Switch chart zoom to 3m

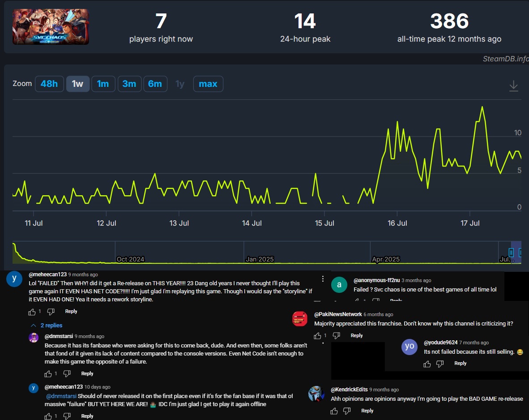click(129, 84)
